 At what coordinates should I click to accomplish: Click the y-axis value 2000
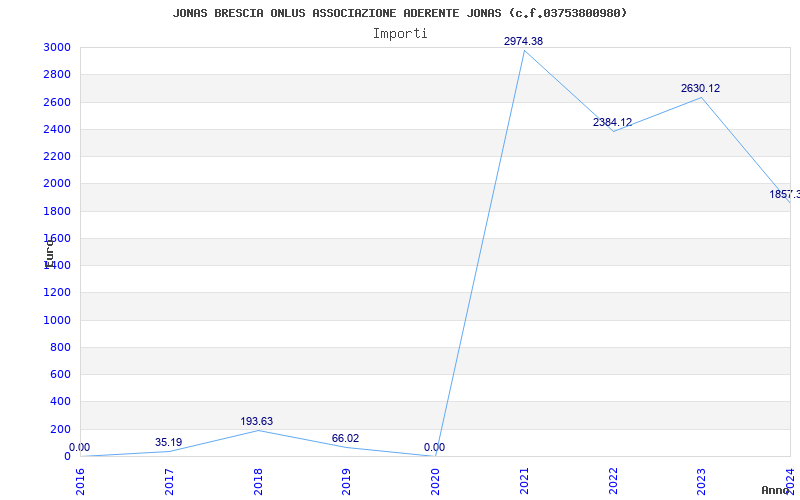(x=58, y=184)
